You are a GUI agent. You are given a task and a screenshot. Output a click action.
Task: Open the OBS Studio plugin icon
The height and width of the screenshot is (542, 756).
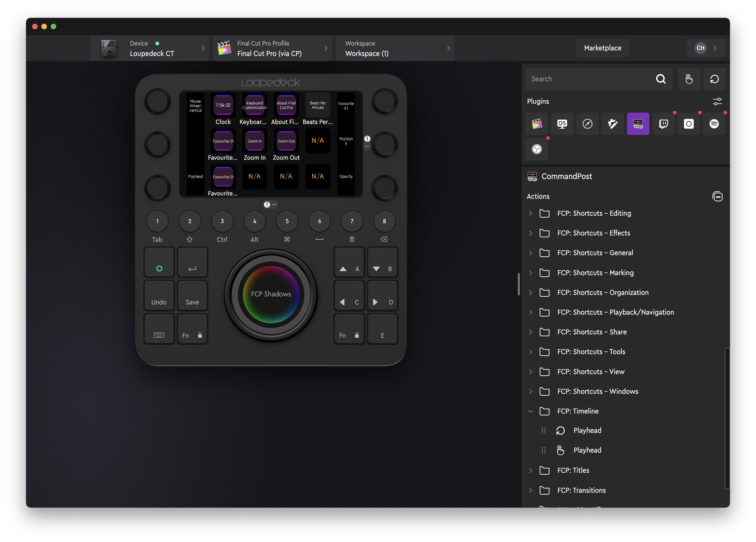[x=537, y=149]
